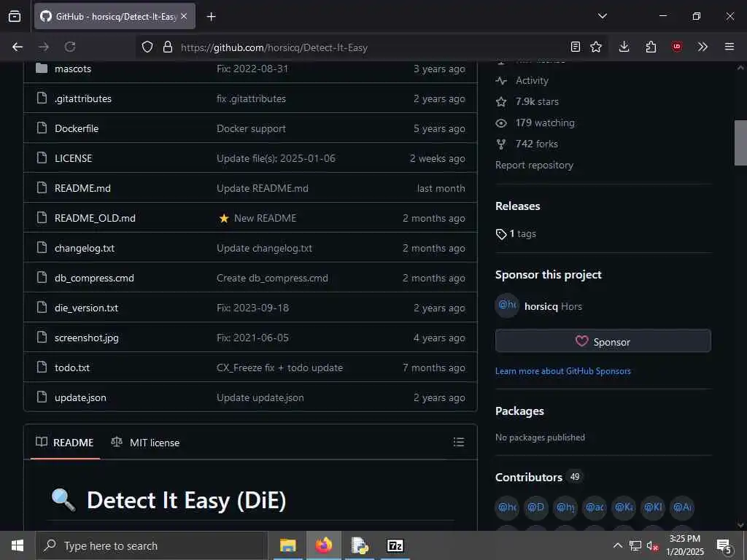
Task: Open the Releases heading link
Action: coord(518,206)
